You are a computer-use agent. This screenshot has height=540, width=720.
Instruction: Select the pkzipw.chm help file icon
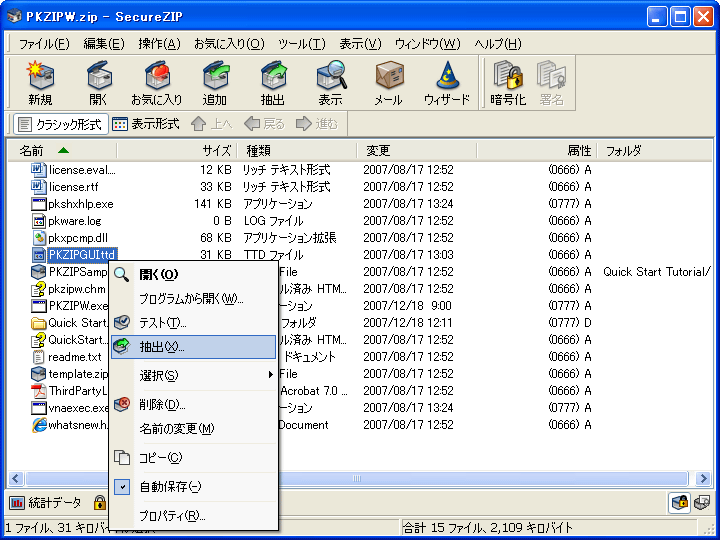tap(39, 289)
